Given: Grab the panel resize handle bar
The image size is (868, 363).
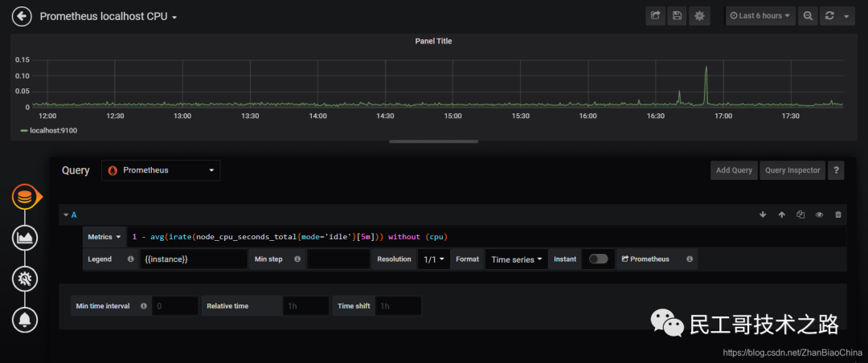Looking at the screenshot, I should click(433, 141).
